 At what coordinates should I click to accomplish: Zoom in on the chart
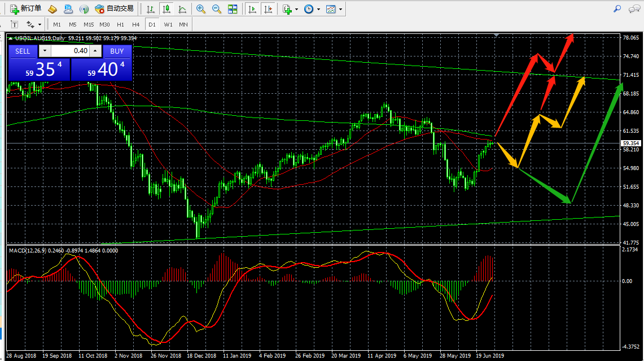[201, 9]
